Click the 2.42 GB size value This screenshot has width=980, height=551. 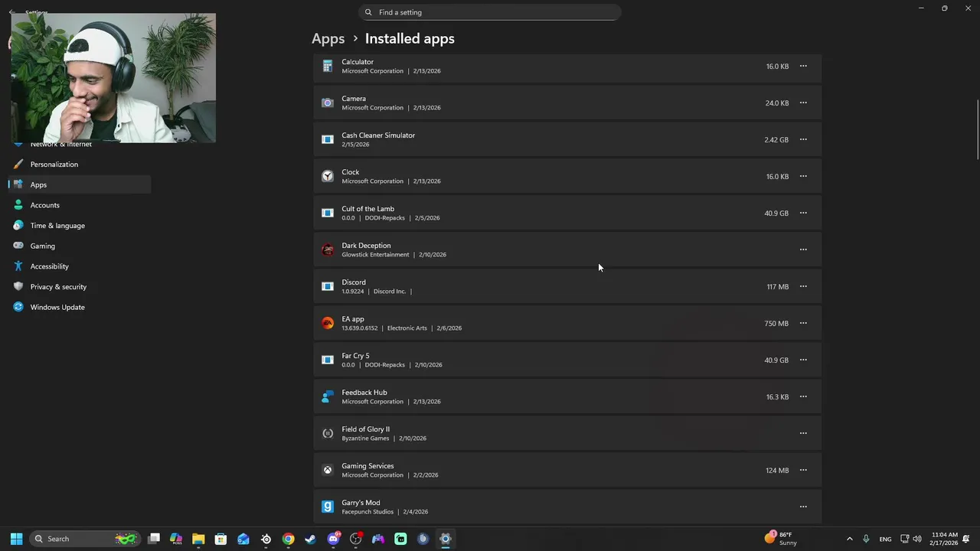click(776, 140)
